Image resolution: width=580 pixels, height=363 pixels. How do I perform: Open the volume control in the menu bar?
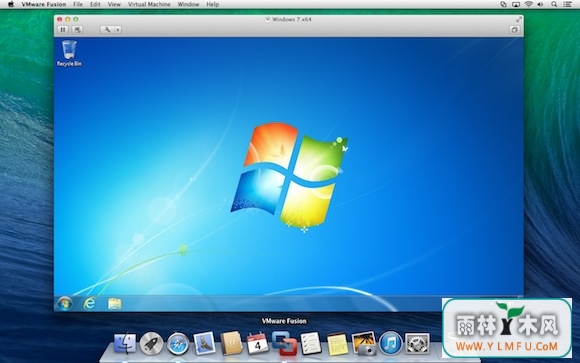[x=540, y=4]
